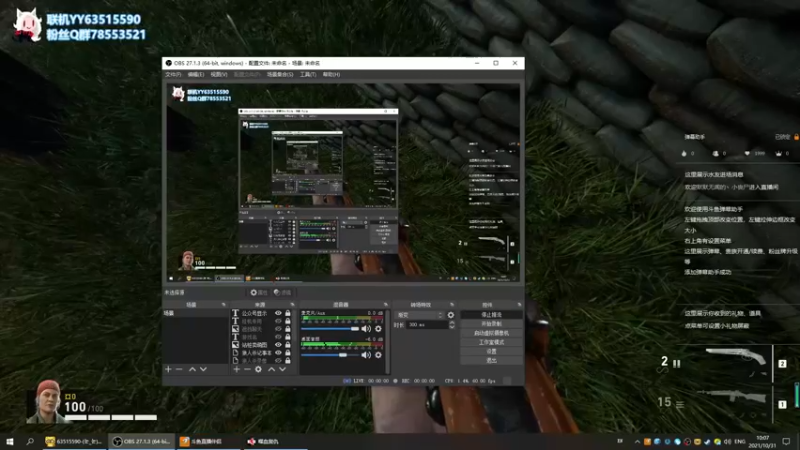This screenshot has height=450, width=800.
Task: Open the transition properties gear next to 渐变
Action: pyautogui.click(x=451, y=315)
